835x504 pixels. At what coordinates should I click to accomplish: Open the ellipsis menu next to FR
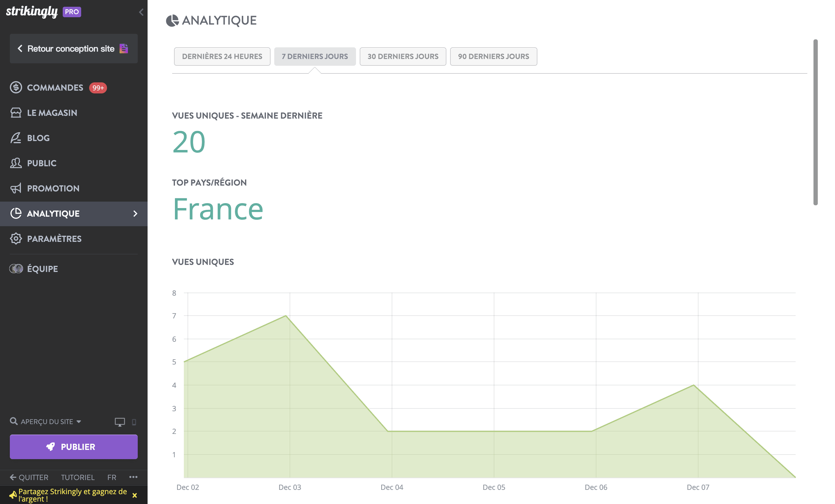[133, 477]
